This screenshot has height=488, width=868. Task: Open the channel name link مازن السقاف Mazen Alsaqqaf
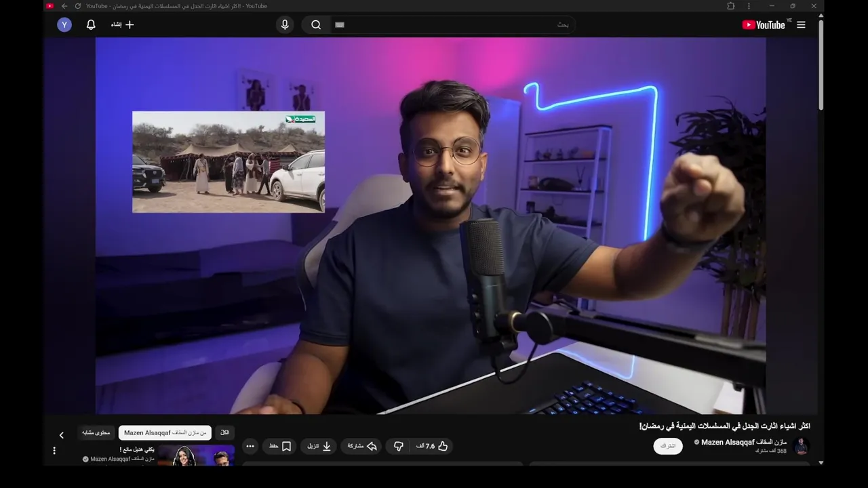(744, 442)
